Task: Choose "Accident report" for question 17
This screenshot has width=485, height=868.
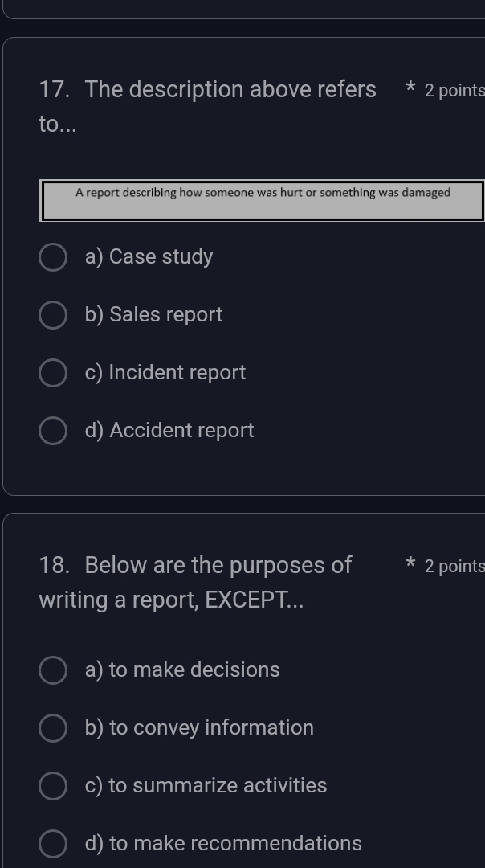Action: pyautogui.click(x=52, y=431)
